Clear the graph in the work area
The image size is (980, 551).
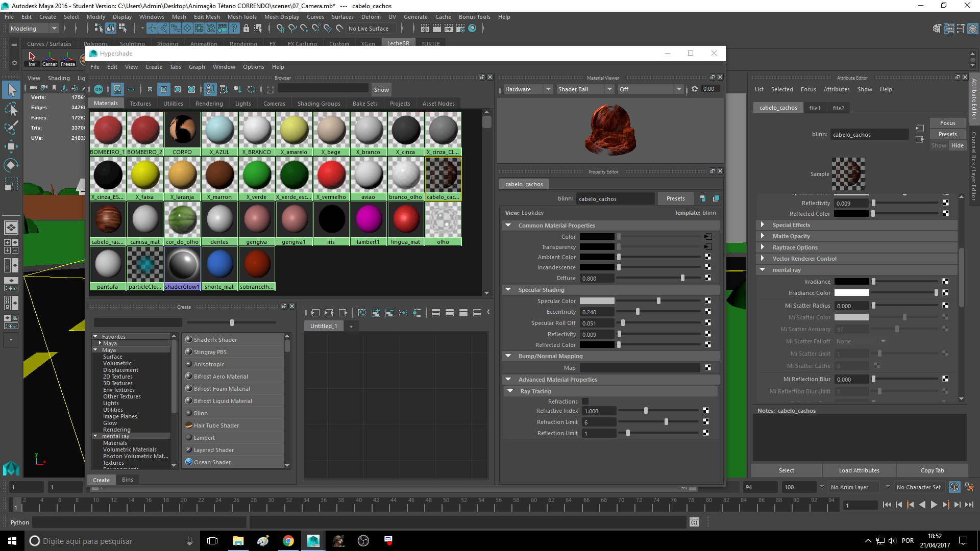362,313
